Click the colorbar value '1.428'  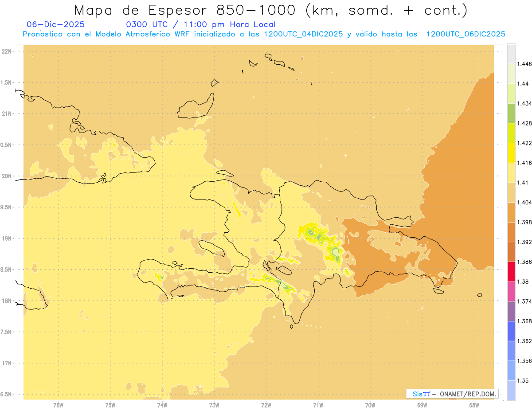click(524, 123)
